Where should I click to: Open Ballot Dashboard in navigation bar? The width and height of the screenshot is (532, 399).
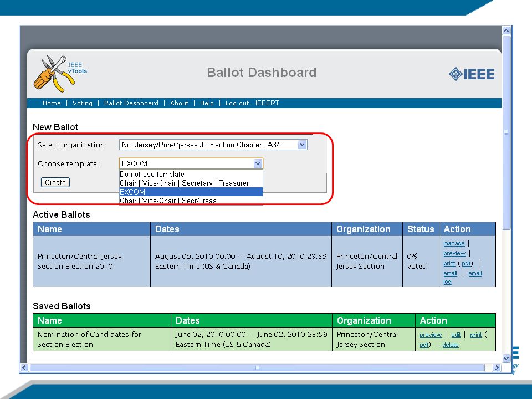pyautogui.click(x=131, y=103)
